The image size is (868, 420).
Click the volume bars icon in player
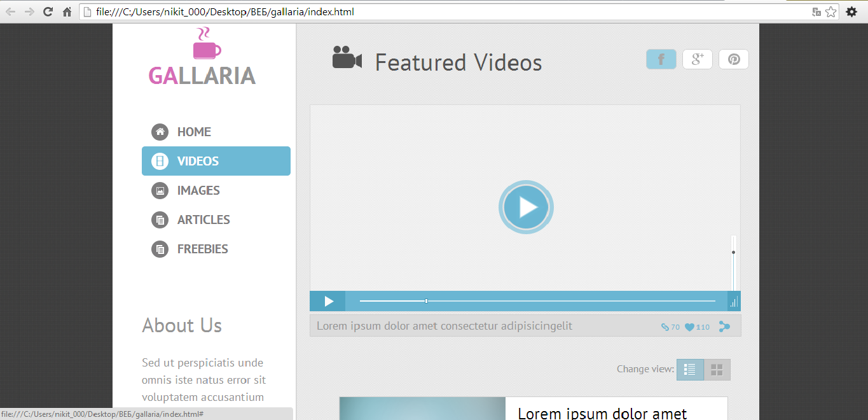point(734,302)
